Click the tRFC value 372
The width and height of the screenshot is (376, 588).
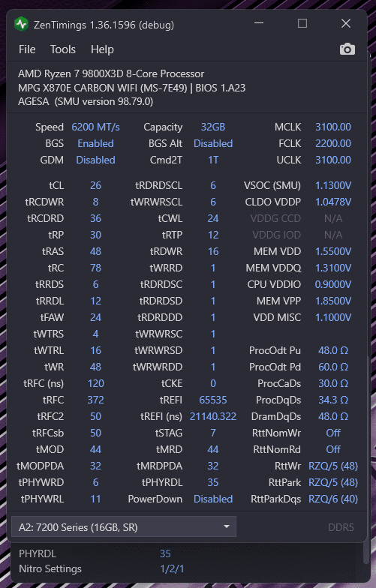(x=96, y=400)
